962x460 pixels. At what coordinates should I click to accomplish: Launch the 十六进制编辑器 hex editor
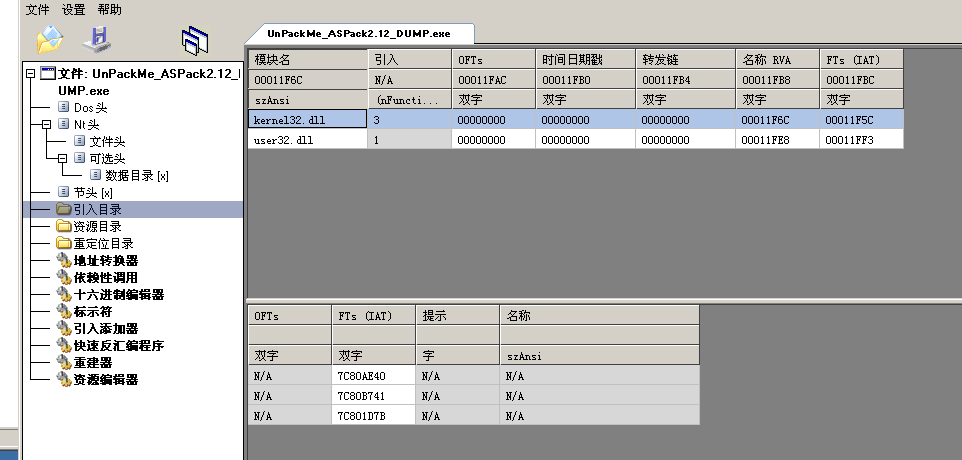coord(118,294)
